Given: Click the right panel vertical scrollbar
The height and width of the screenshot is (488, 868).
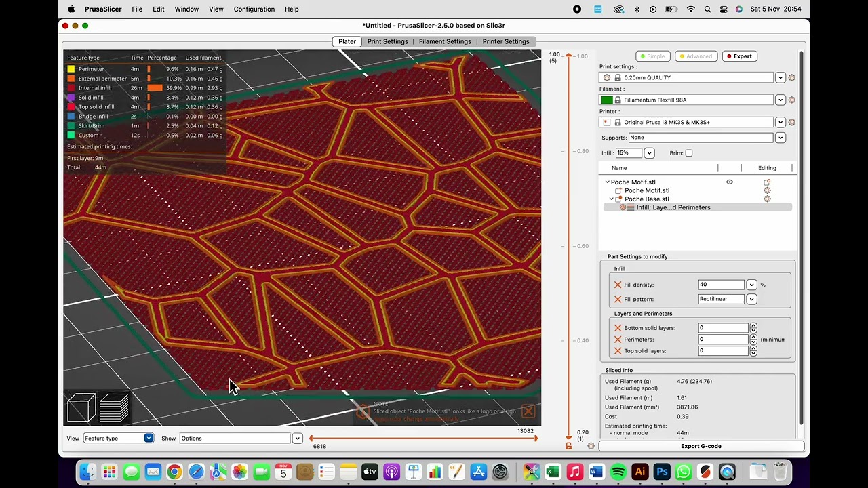Looking at the screenshot, I should click(x=802, y=237).
